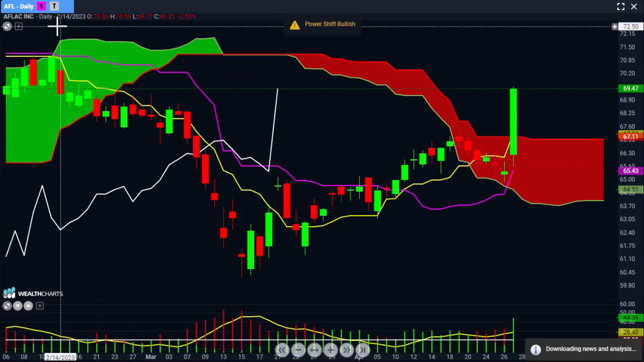644x362 pixels.
Task: Click the Downloading news and analysis message
Action: 591,349
